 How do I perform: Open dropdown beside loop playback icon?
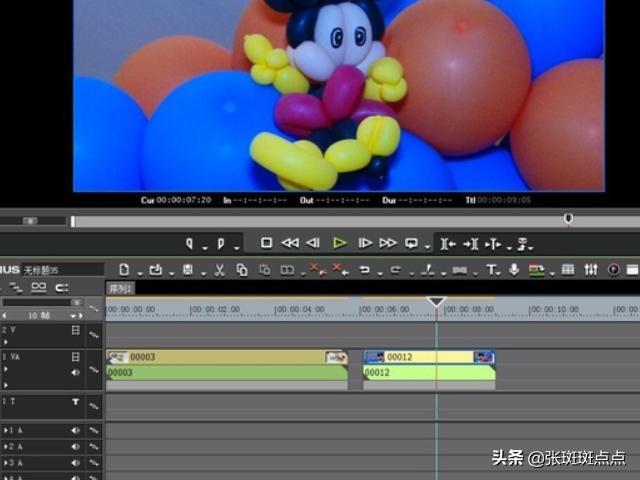(427, 247)
